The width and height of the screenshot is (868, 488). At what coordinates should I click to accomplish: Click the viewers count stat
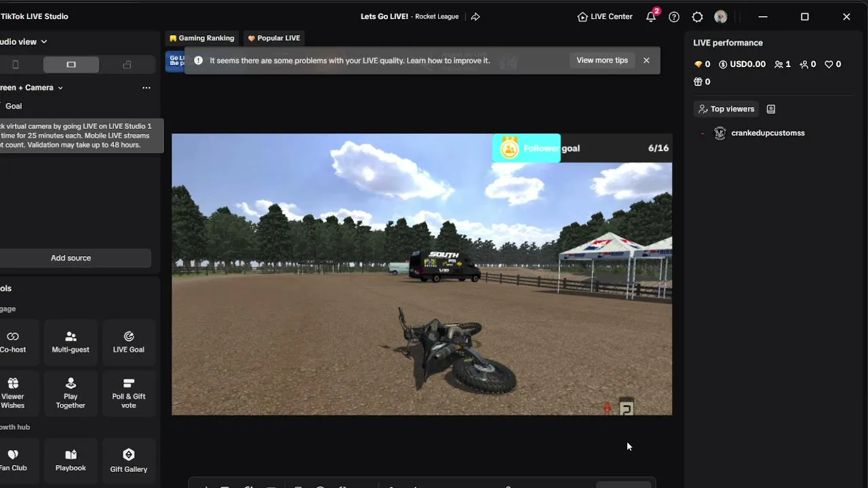click(x=783, y=64)
